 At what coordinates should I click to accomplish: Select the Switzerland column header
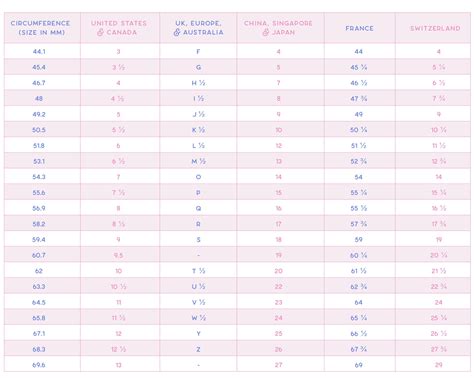[x=435, y=28]
